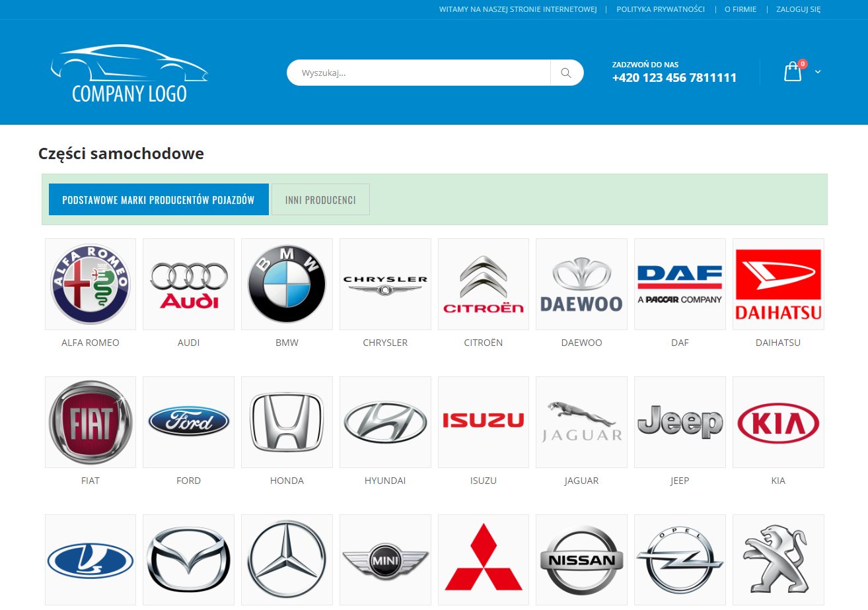
Task: Click the DAEWOO text label
Action: tap(581, 343)
